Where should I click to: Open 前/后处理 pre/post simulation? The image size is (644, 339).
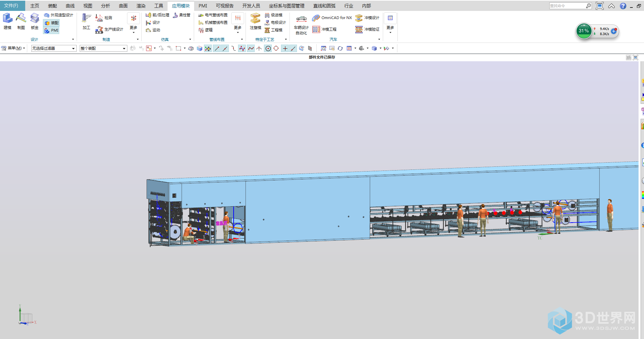point(157,15)
